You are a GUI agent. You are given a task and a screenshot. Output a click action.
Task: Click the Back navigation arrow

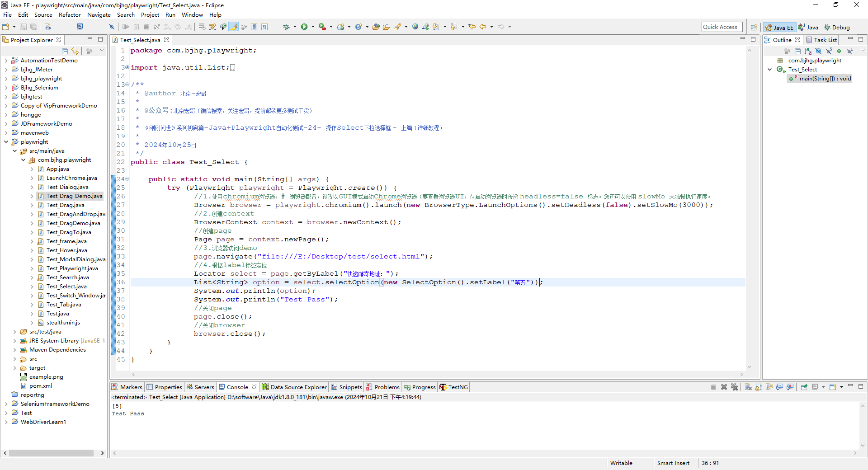tap(483, 27)
